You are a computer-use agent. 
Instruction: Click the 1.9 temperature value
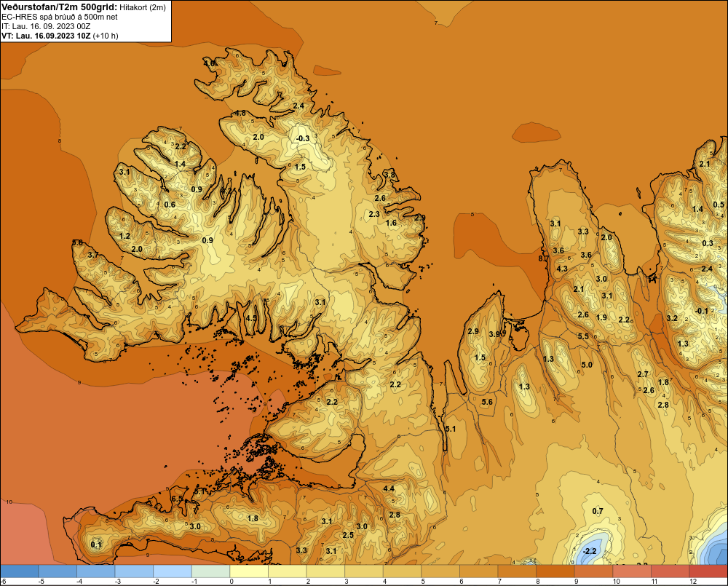tap(601, 317)
